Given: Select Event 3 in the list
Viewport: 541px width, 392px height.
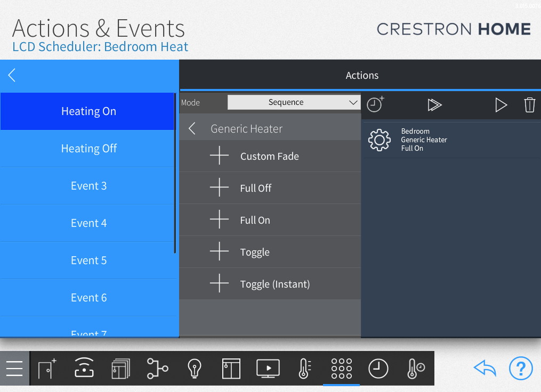Looking at the screenshot, I should click(88, 186).
